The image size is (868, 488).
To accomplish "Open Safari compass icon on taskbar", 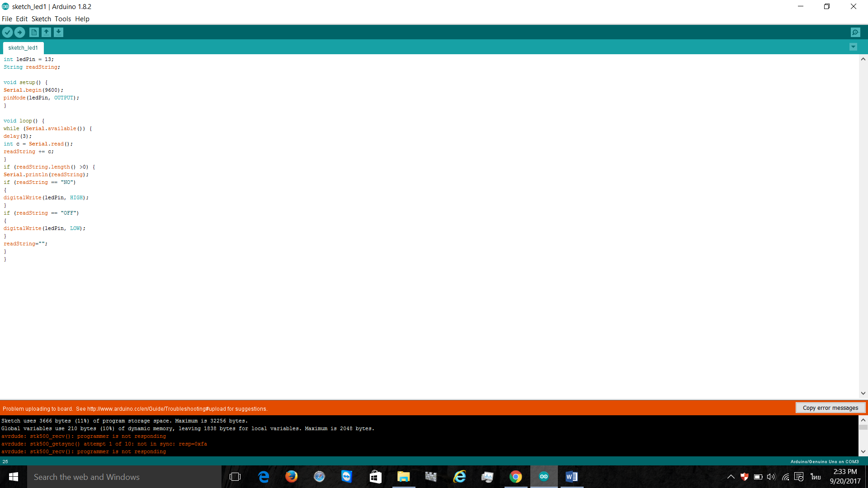I will point(319,477).
